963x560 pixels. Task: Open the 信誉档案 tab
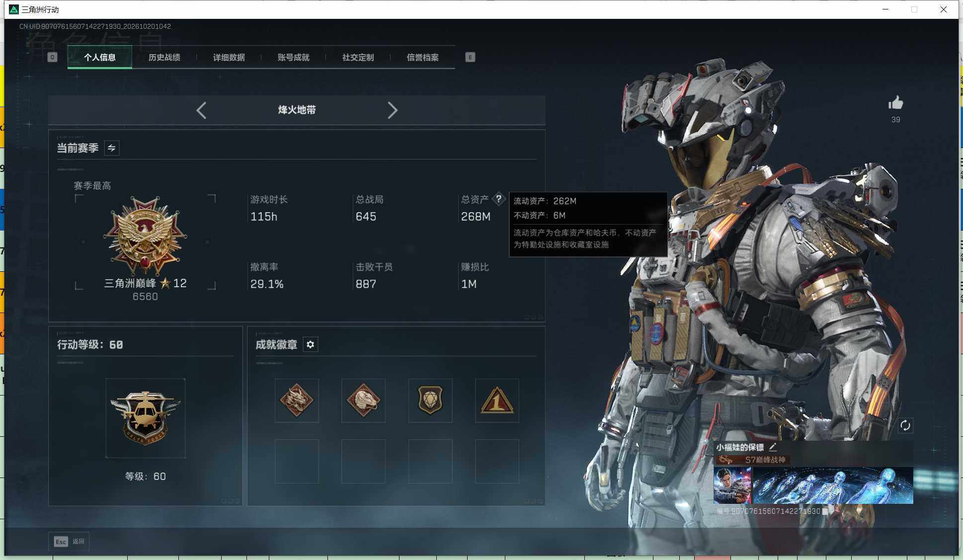pyautogui.click(x=423, y=57)
